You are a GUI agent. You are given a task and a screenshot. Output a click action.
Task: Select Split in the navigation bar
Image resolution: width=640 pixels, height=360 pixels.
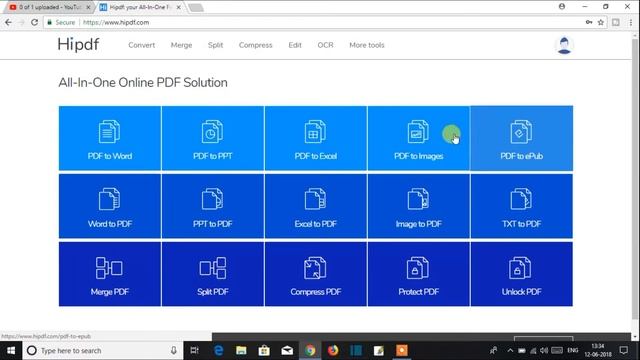(216, 45)
